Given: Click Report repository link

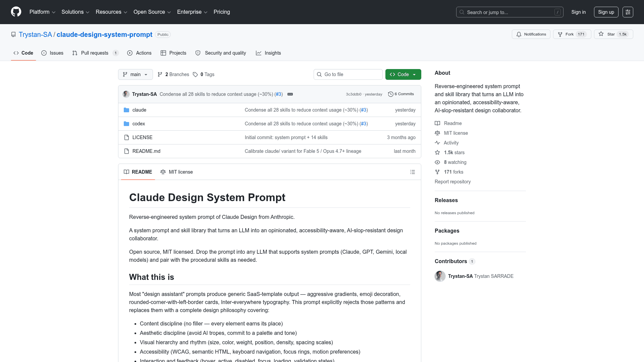Looking at the screenshot, I should [452, 182].
